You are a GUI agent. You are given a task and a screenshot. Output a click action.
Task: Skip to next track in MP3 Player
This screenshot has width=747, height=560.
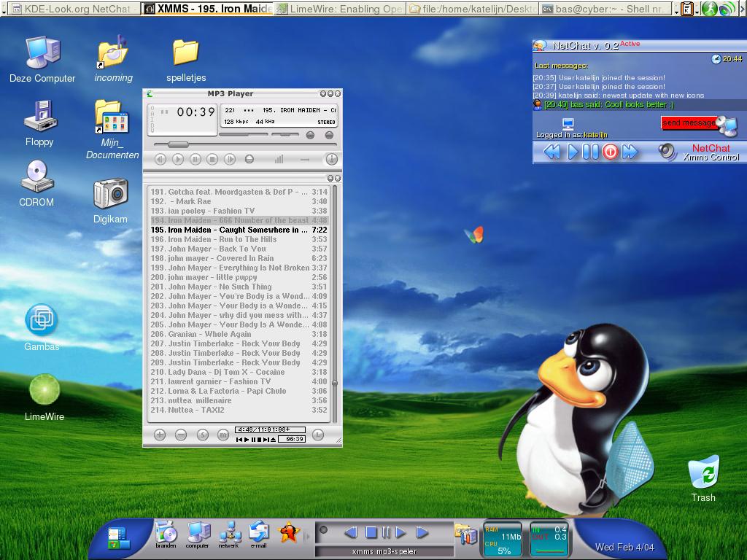[x=230, y=159]
